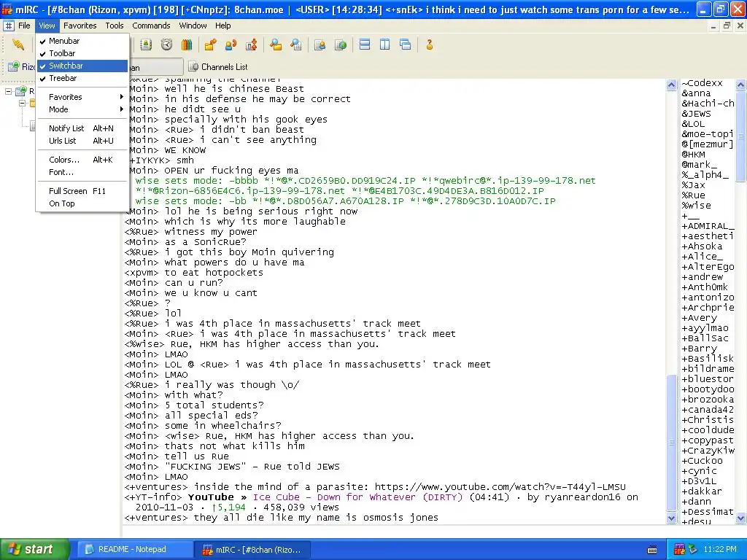
Task: Open the Log Files toolbar icon
Action: point(296,44)
